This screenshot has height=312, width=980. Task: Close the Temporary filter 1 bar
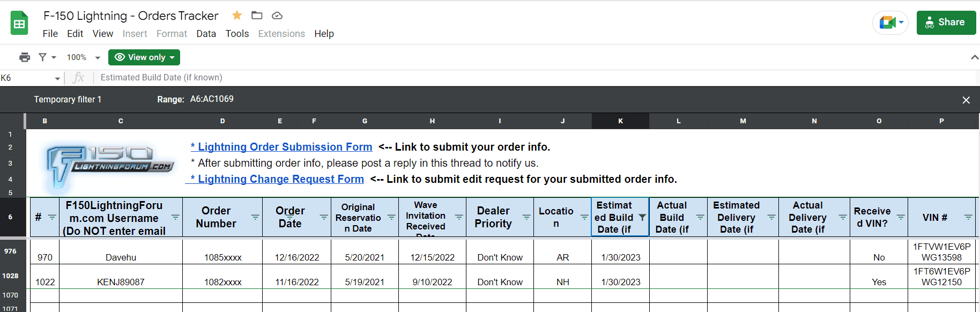coord(966,100)
